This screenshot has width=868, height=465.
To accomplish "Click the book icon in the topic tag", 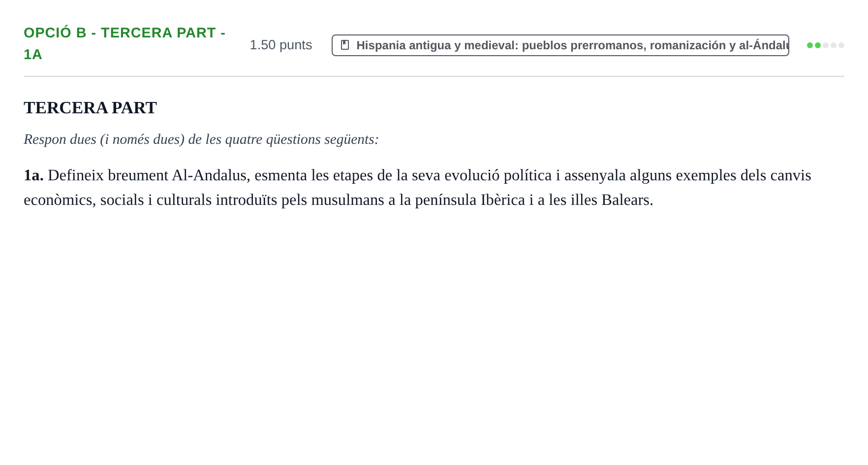I will pyautogui.click(x=345, y=45).
